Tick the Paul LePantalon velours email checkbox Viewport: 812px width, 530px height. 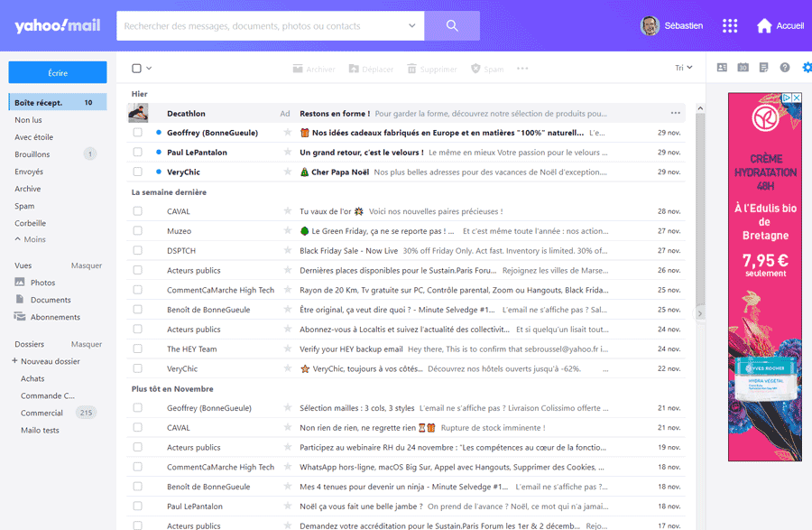[x=137, y=153]
